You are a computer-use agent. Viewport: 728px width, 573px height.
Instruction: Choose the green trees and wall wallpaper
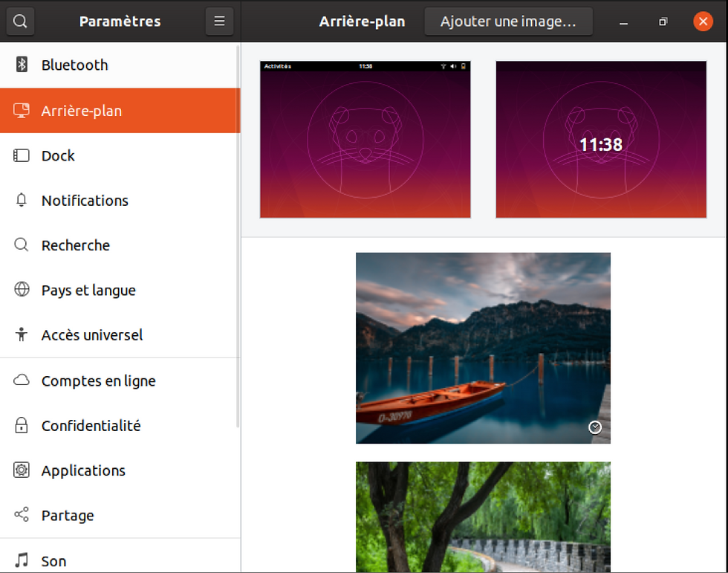pyautogui.click(x=484, y=517)
